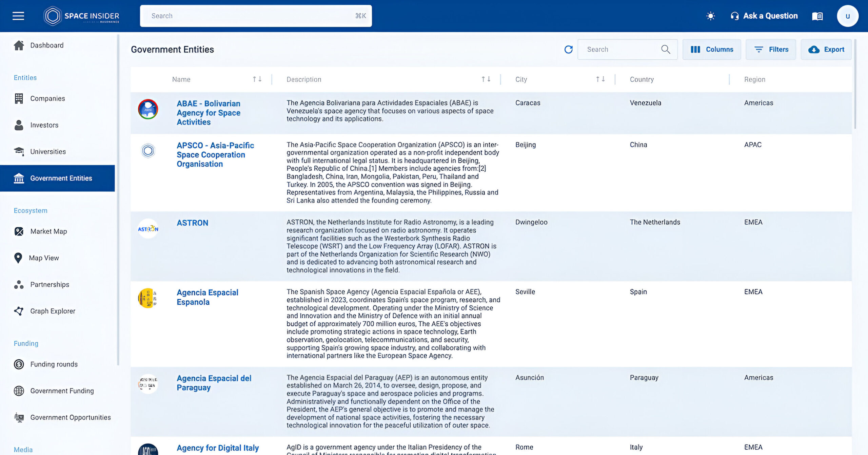Click the Venezuela country cell
Image resolution: width=868 pixels, height=455 pixels.
pos(645,103)
